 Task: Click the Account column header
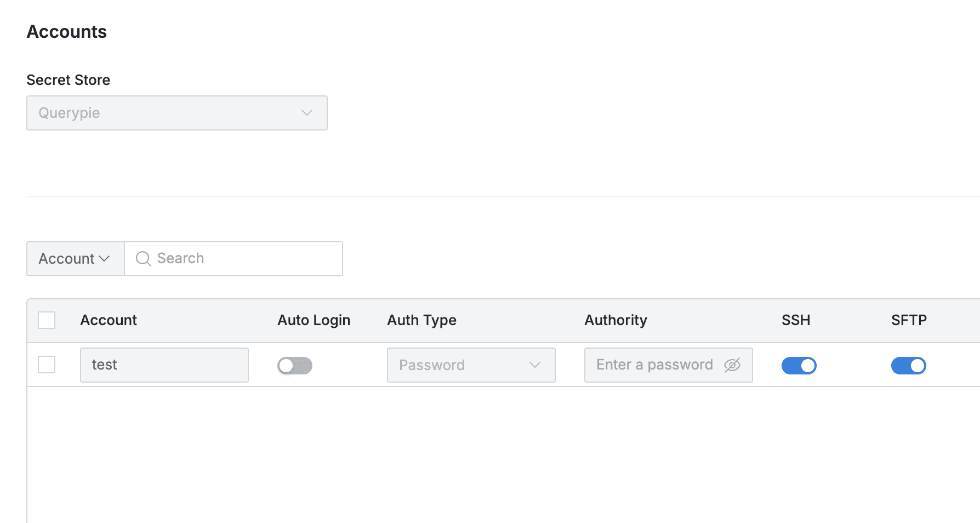point(109,320)
